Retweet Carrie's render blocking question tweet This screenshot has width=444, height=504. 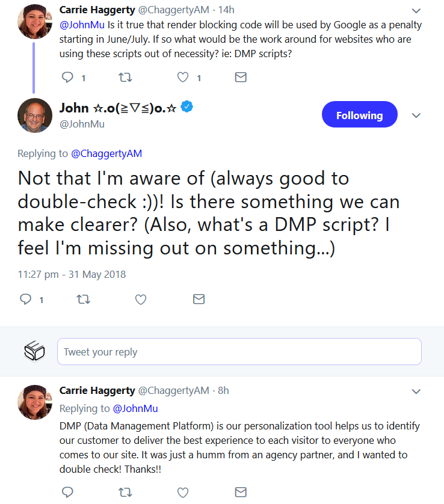[x=125, y=77]
